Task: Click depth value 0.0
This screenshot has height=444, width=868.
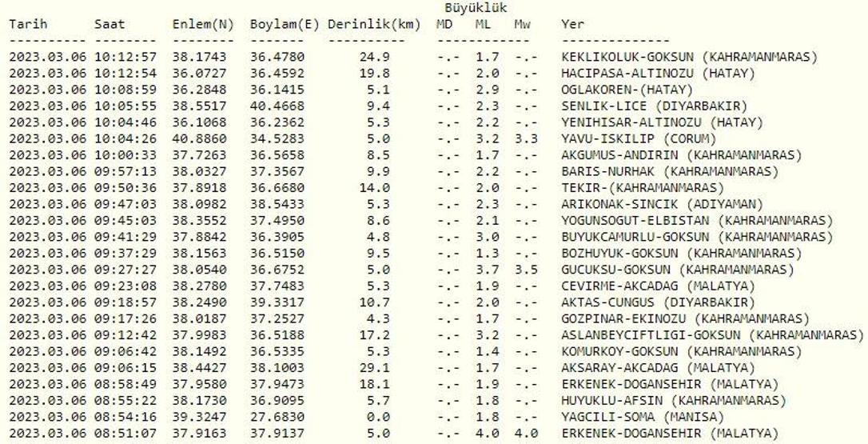Action: [378, 417]
